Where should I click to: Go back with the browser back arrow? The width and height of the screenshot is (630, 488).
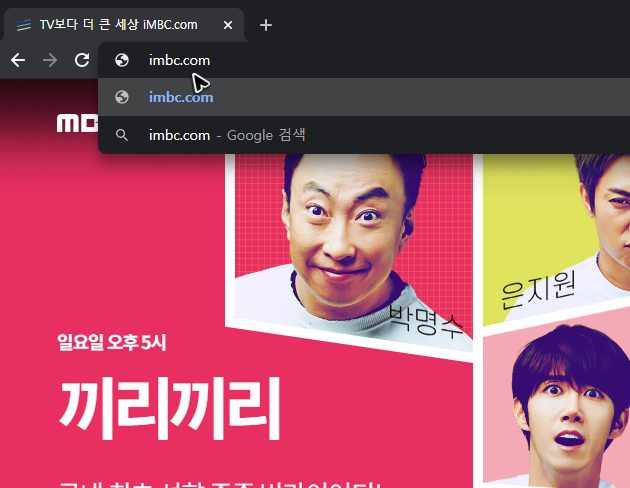(18, 60)
